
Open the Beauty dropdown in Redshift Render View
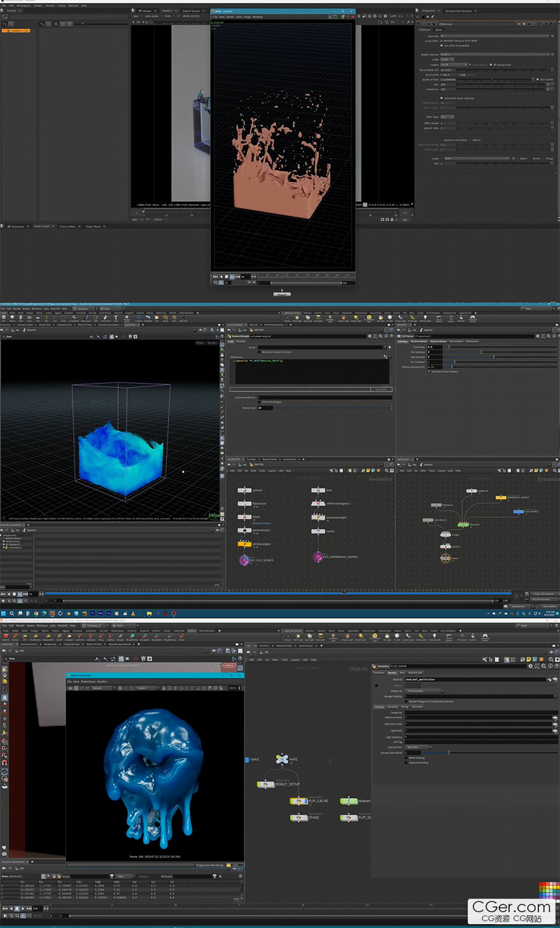(106, 688)
